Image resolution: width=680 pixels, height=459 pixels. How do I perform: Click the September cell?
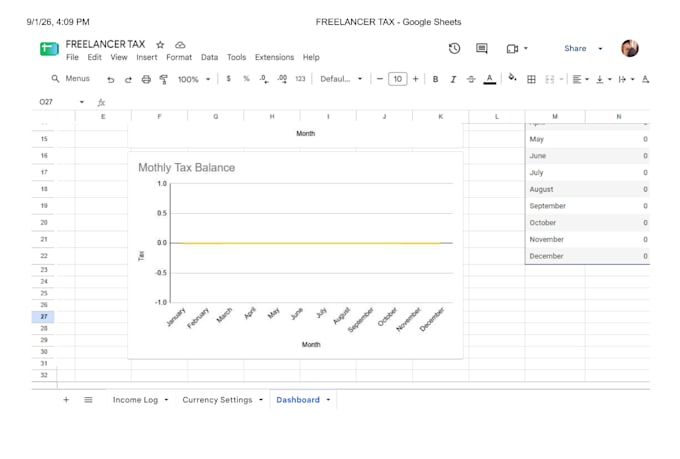[555, 206]
